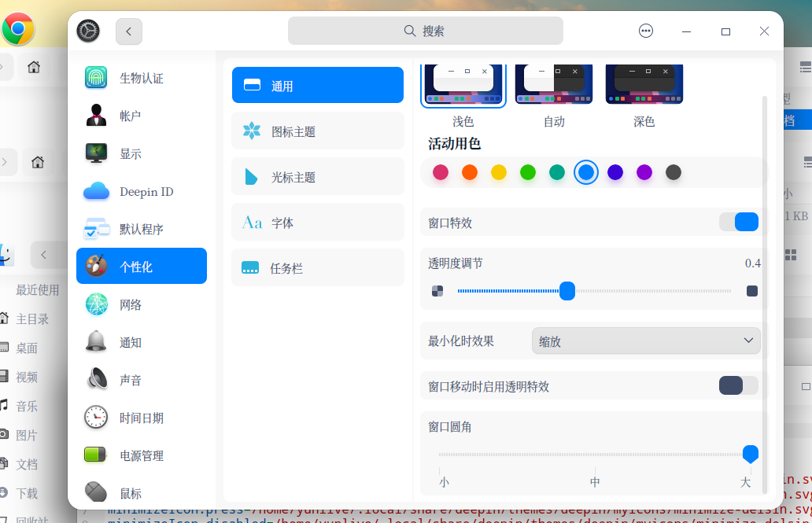Switch to the 图标主题 icon theme tab

point(317,131)
